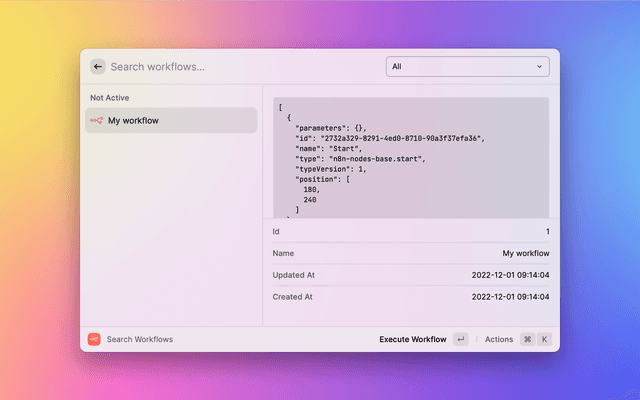Click the Not Active section header

pos(109,98)
